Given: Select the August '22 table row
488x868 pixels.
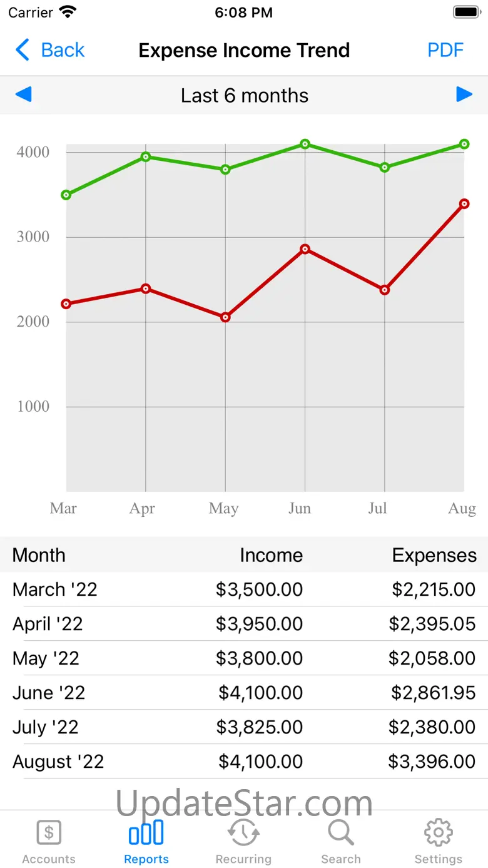Looking at the screenshot, I should click(x=244, y=762).
